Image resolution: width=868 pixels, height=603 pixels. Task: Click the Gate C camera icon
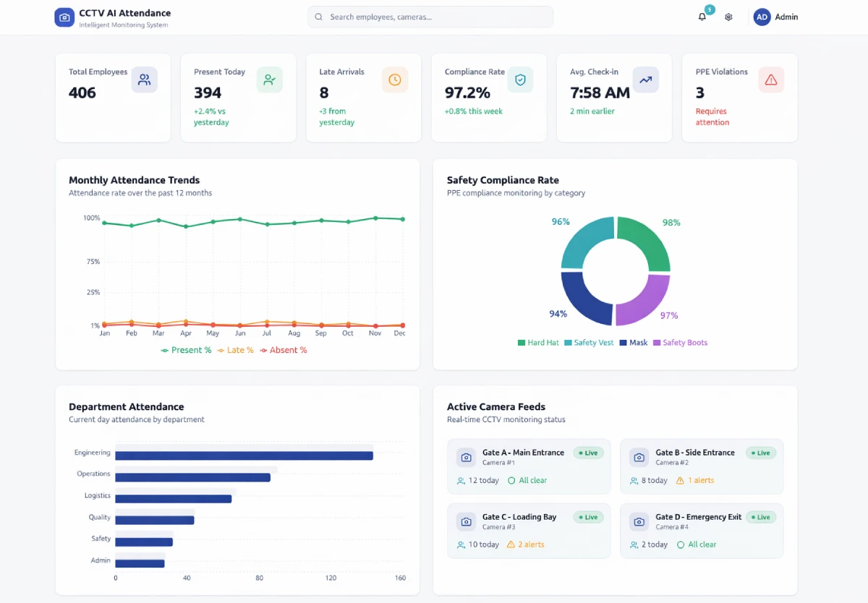(x=467, y=521)
